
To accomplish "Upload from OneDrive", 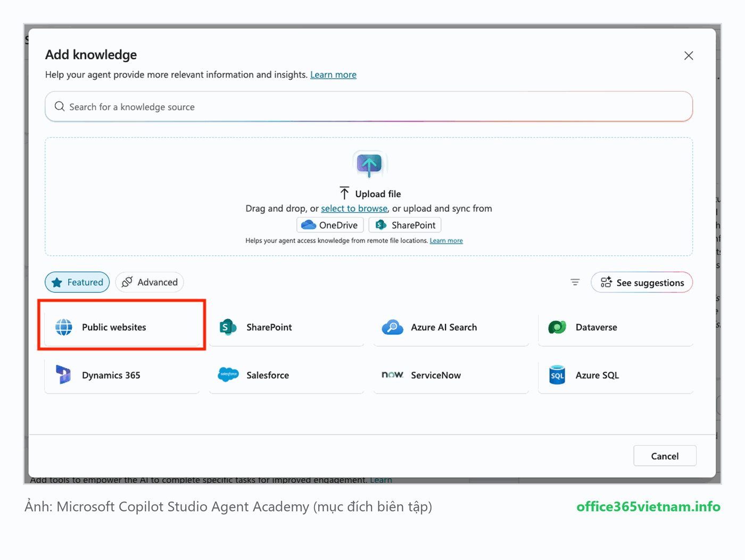I will 330,225.
